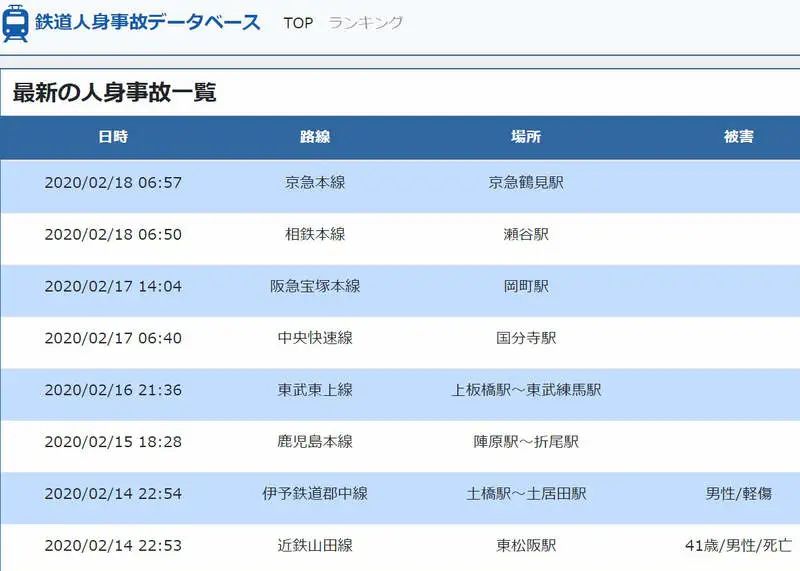Screen dimensions: 800x571
Task: Open the 瀬谷駅 location
Action: (x=526, y=235)
